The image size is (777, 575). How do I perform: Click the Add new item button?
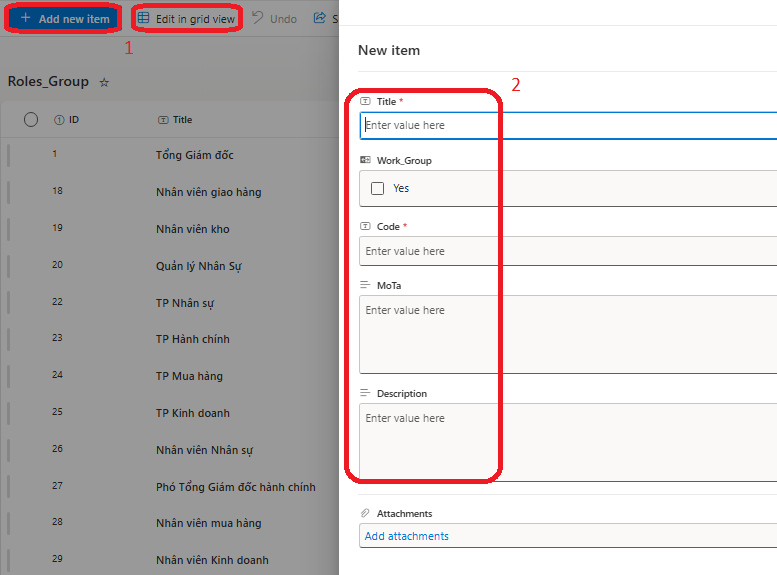[64, 19]
